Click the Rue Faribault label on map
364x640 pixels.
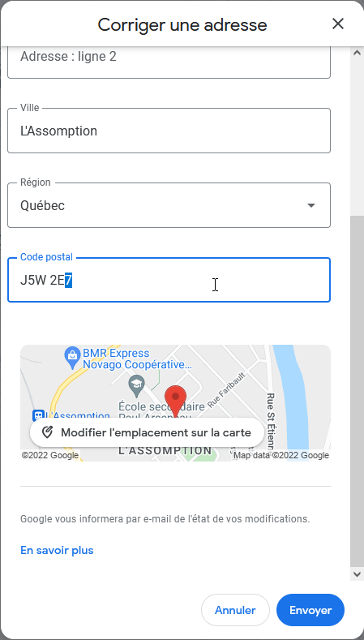(x=226, y=390)
